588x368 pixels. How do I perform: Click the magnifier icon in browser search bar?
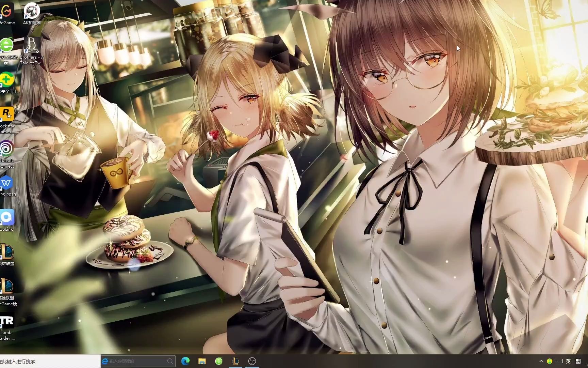pos(170,361)
